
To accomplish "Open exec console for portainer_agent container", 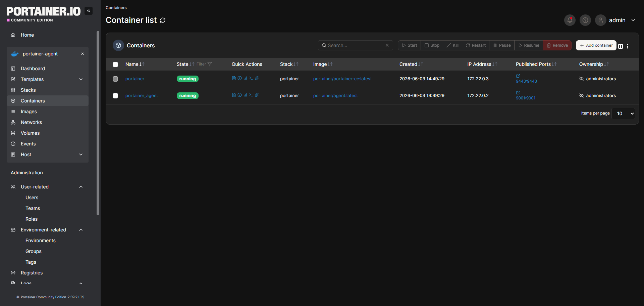I will tap(251, 95).
